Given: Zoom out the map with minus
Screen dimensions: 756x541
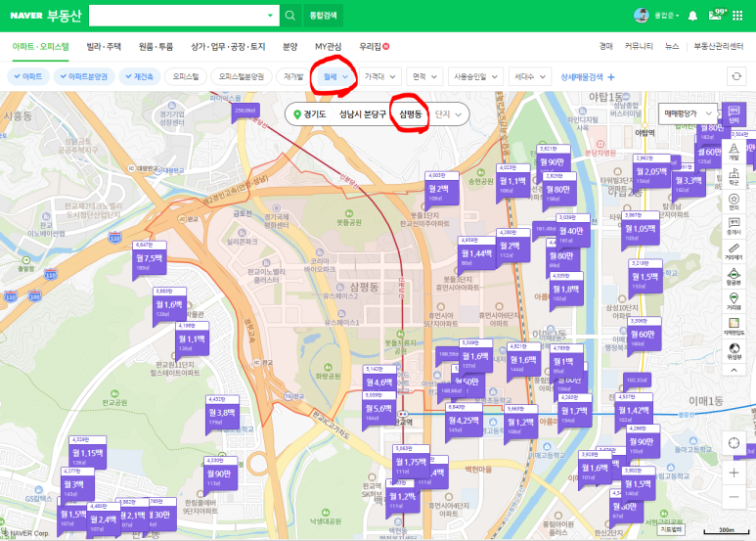Looking at the screenshot, I should click(734, 497).
